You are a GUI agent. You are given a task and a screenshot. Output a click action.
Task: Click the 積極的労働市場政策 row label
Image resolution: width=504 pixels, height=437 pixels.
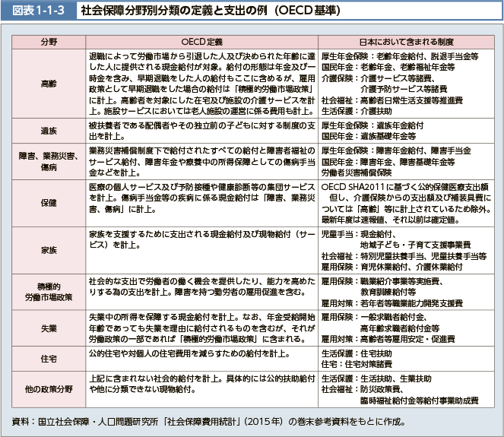[49, 292]
